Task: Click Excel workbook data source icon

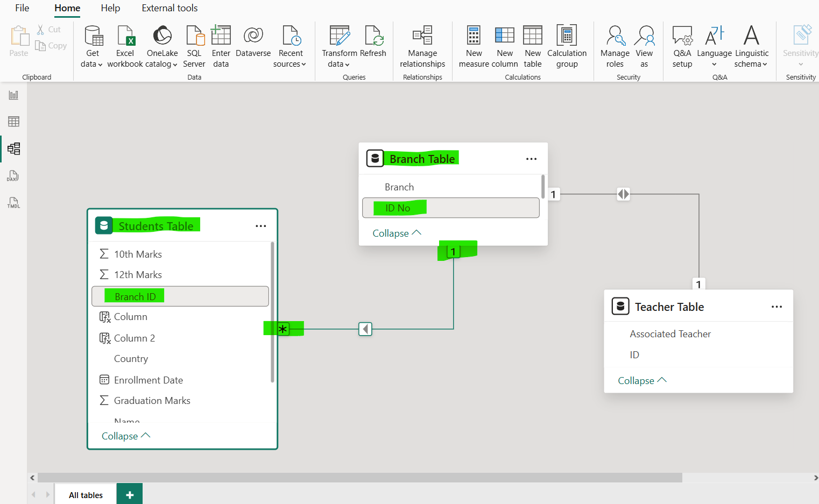Action: click(x=125, y=37)
